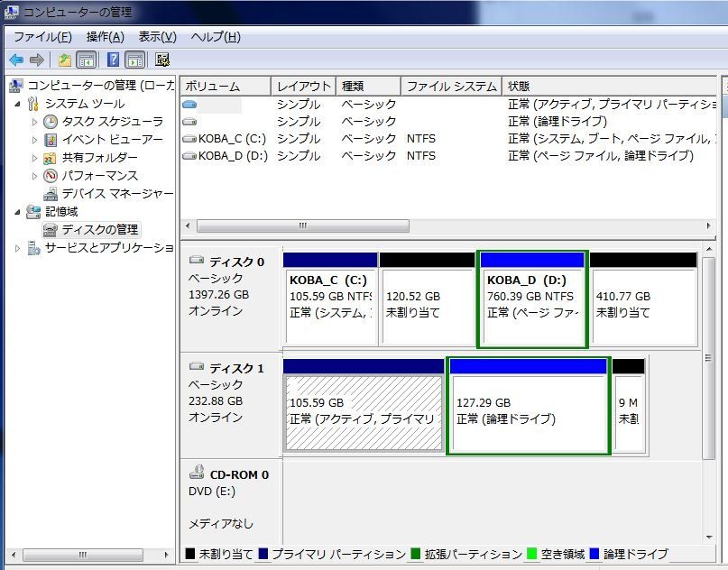Click the 未割り当て black legend swatch
This screenshot has height=570, width=728.
(189, 554)
